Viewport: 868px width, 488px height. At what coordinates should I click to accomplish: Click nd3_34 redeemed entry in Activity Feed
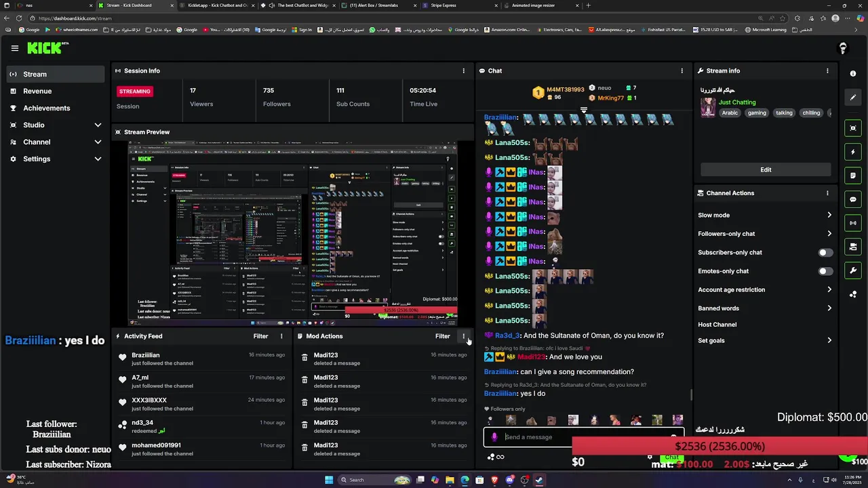click(202, 426)
